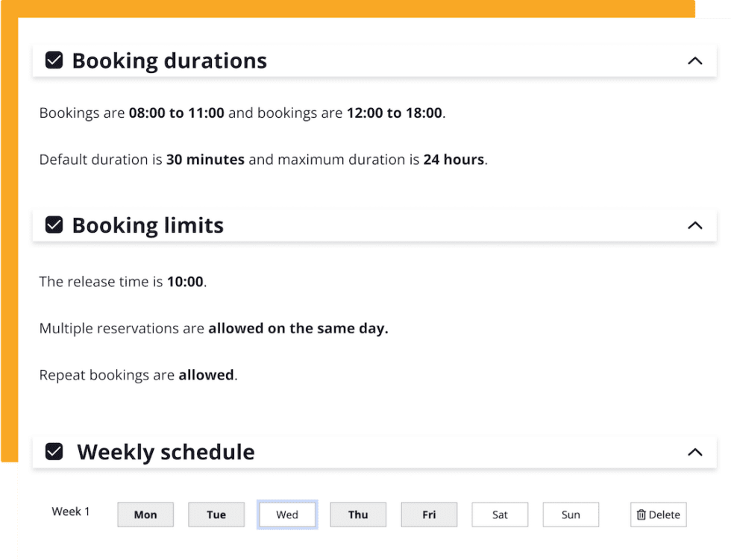This screenshot has height=560, width=731.
Task: Toggle Mon in the Week 1 schedule
Action: pyautogui.click(x=145, y=515)
